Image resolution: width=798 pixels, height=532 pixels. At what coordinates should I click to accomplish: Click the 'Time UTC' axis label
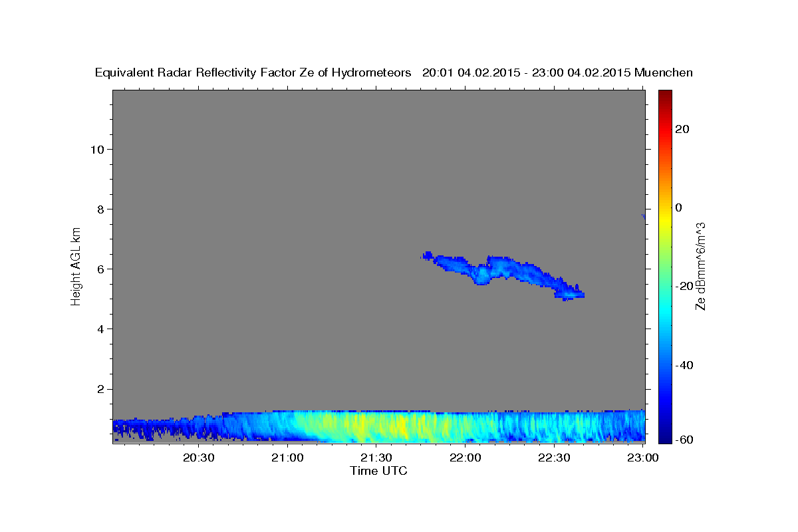[x=378, y=471]
